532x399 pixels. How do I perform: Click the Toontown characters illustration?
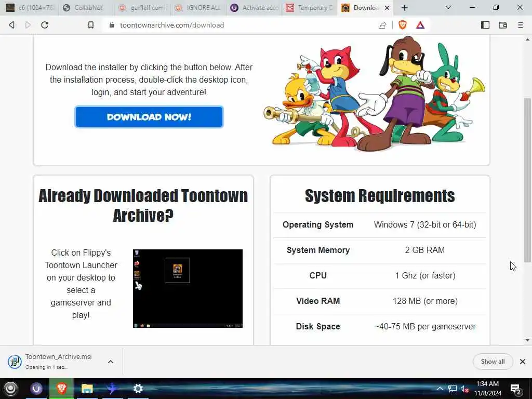374,94
